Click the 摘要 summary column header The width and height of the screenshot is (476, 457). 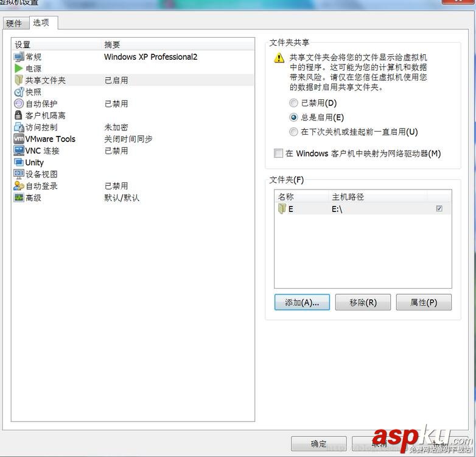click(178, 44)
